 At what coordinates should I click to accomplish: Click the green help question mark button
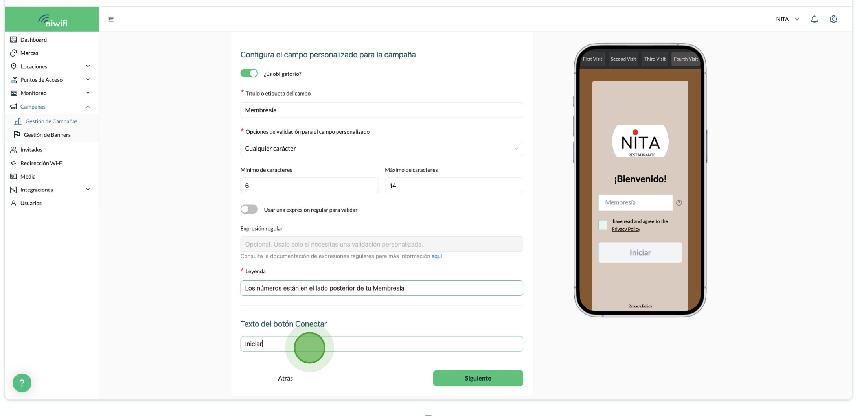coord(22,383)
